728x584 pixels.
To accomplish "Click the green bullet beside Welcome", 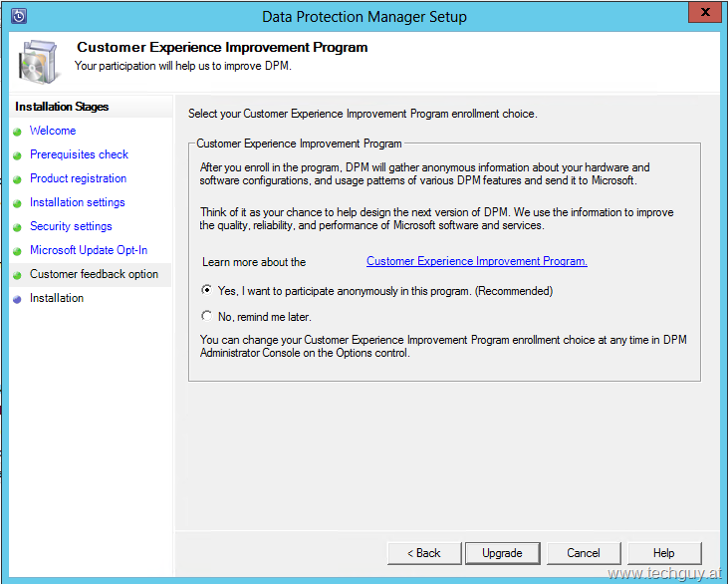I will coord(17,132).
